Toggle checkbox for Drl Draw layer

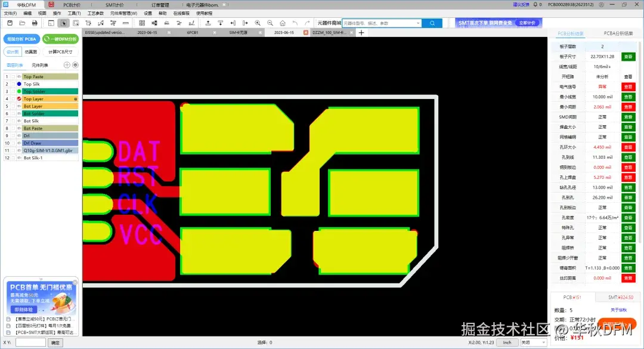pyautogui.click(x=13, y=143)
